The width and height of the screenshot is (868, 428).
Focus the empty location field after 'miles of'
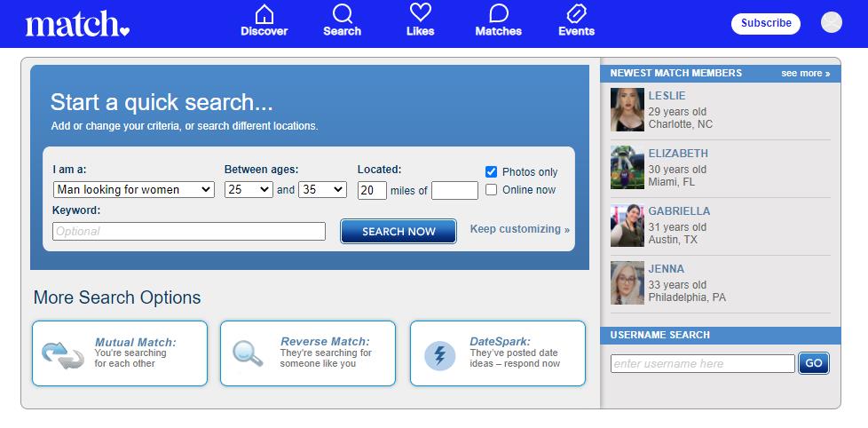454,190
